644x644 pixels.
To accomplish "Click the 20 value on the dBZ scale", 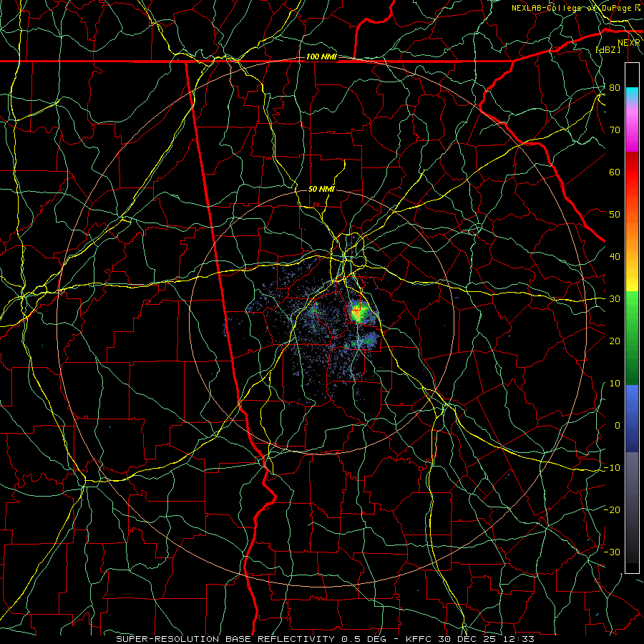I will pos(615,341).
